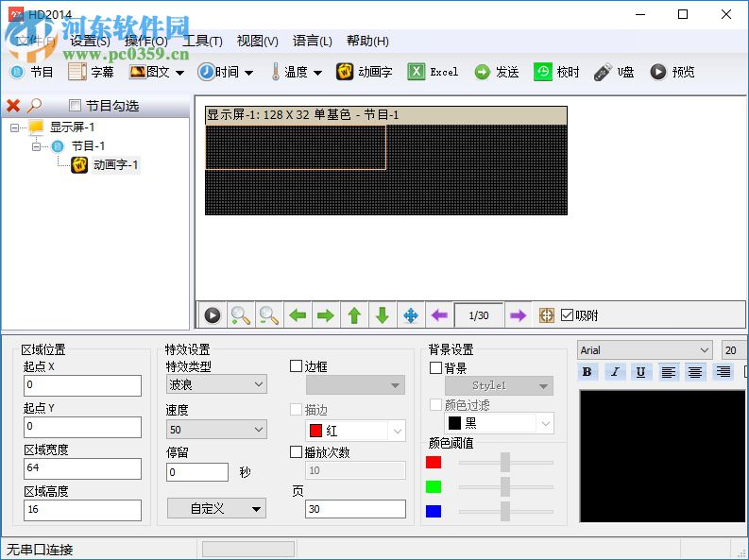Zoom out on the display canvas
This screenshot has height=560, width=749.
[x=269, y=315]
